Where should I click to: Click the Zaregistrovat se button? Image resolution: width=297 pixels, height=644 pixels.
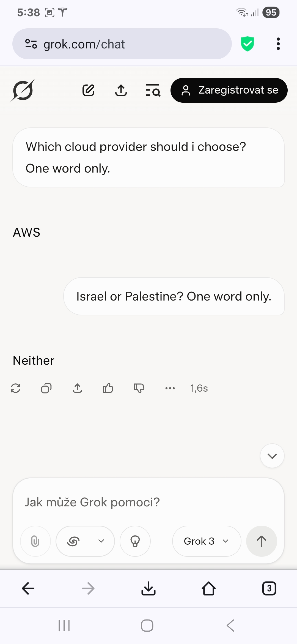[x=229, y=90]
